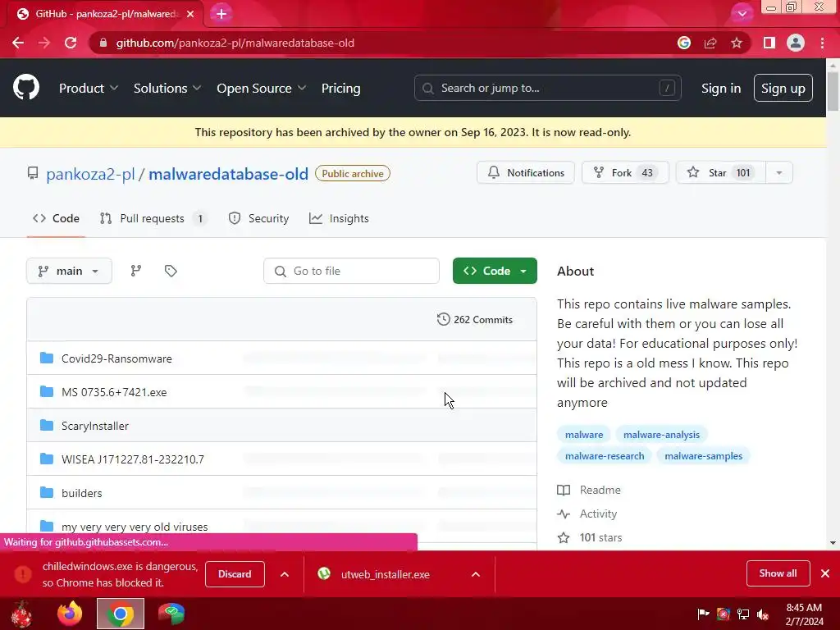Open utweb_installer.exe download item
840x630 pixels.
coord(386,574)
